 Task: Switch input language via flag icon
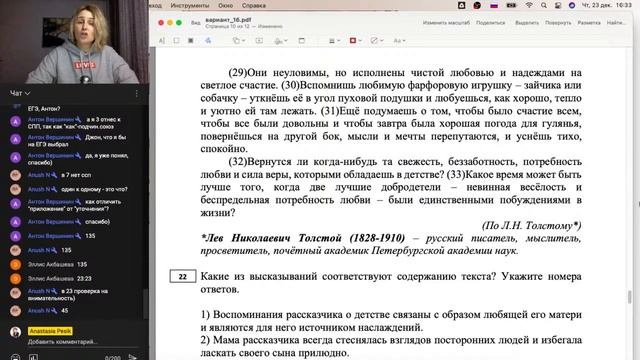coord(494,5)
